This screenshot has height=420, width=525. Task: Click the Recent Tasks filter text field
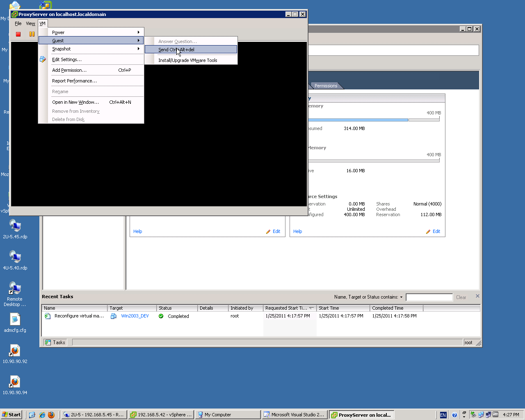pyautogui.click(x=429, y=297)
